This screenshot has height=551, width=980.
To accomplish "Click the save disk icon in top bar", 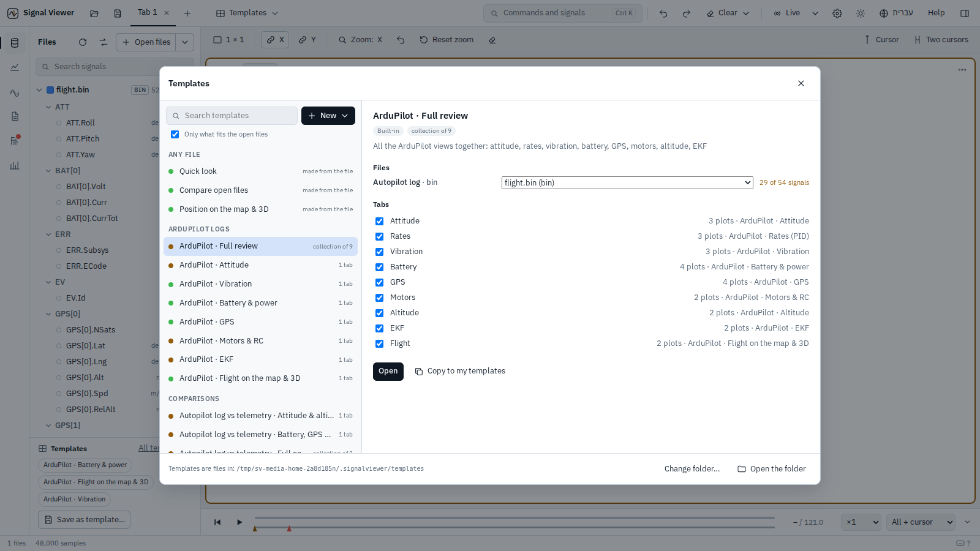I will (x=118, y=13).
